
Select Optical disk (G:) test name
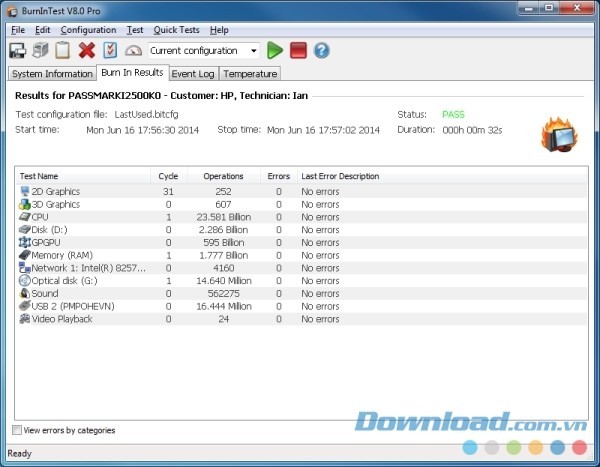pyautogui.click(x=64, y=281)
